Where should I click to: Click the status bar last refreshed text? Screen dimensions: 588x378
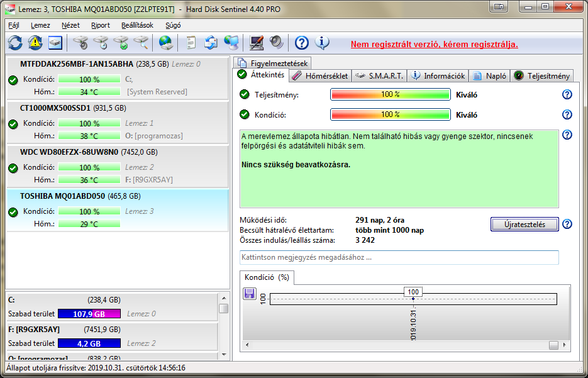click(x=96, y=368)
